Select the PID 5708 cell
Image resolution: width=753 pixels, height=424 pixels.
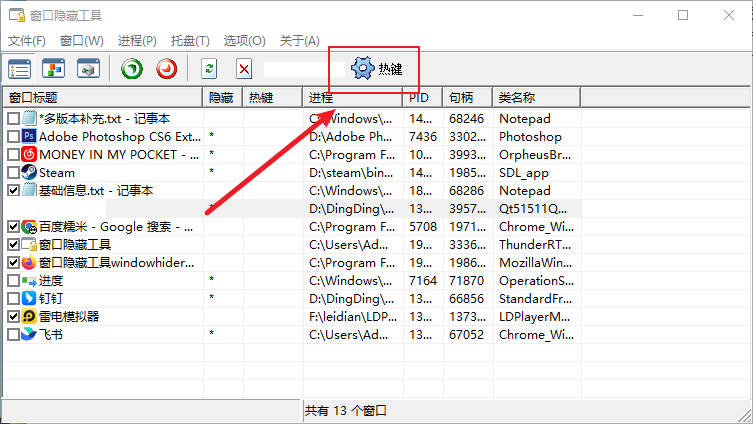(423, 227)
